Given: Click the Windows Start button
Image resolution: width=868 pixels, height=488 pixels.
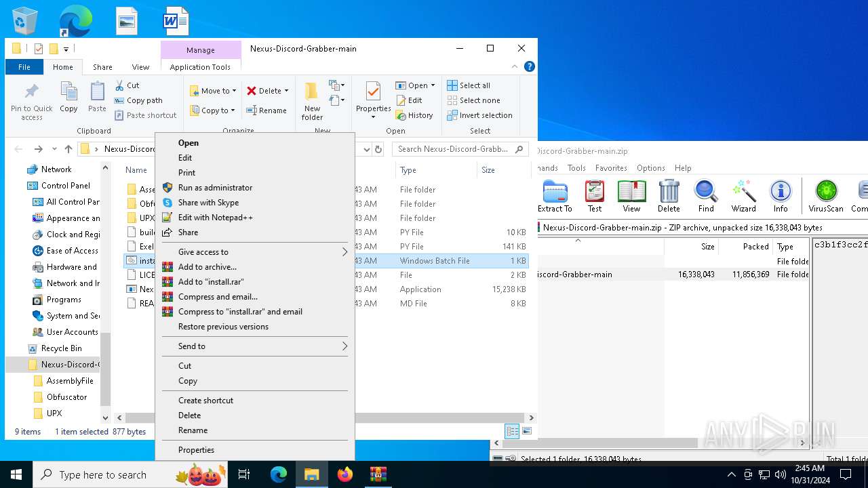Looking at the screenshot, I should (16, 474).
